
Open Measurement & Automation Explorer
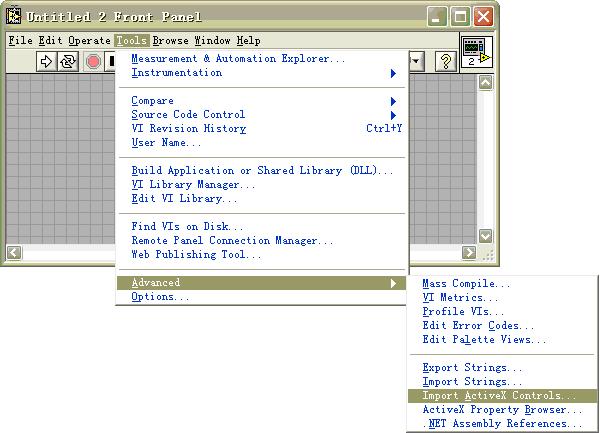tap(238, 59)
